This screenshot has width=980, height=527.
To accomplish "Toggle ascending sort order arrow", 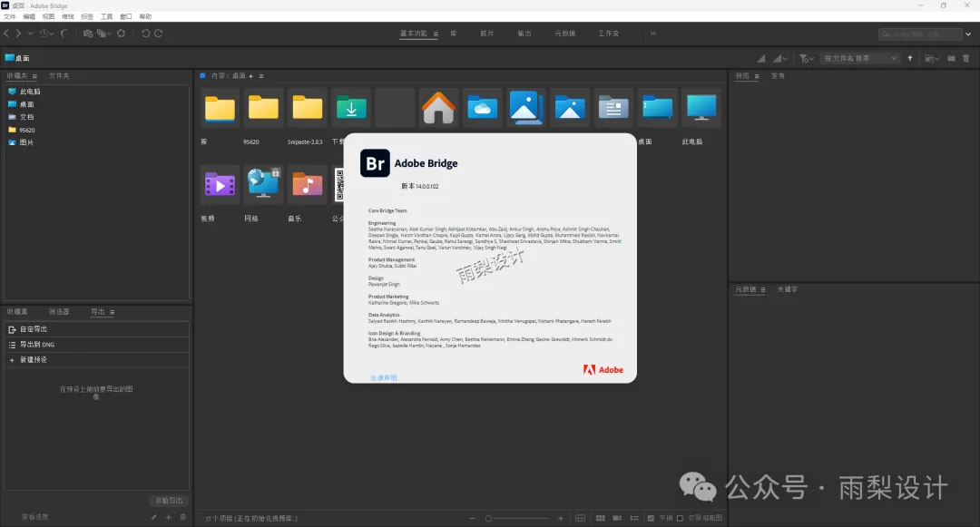I will 910,58.
